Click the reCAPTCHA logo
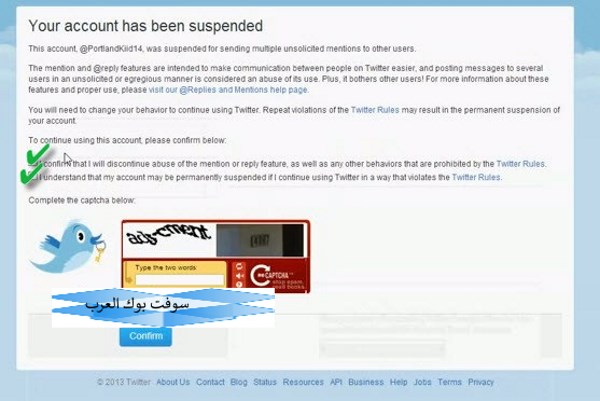600x401 pixels. tap(277, 276)
